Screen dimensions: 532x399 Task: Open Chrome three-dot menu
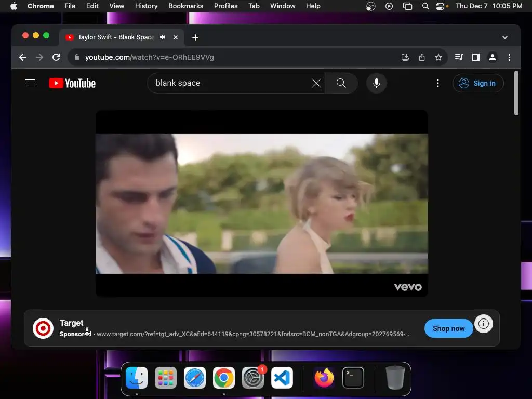[x=509, y=57]
